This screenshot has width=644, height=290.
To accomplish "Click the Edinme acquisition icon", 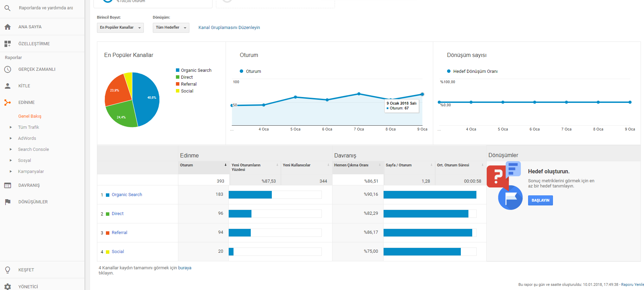I will point(8,103).
